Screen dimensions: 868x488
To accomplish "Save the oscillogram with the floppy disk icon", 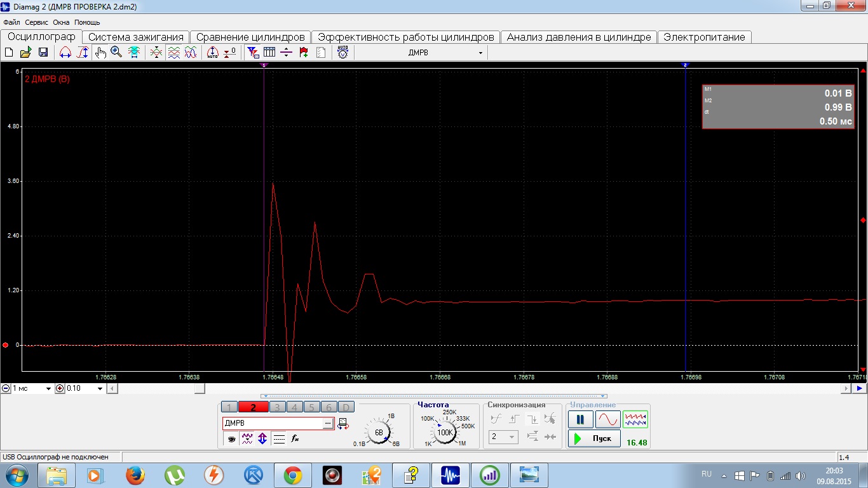I will [x=43, y=53].
